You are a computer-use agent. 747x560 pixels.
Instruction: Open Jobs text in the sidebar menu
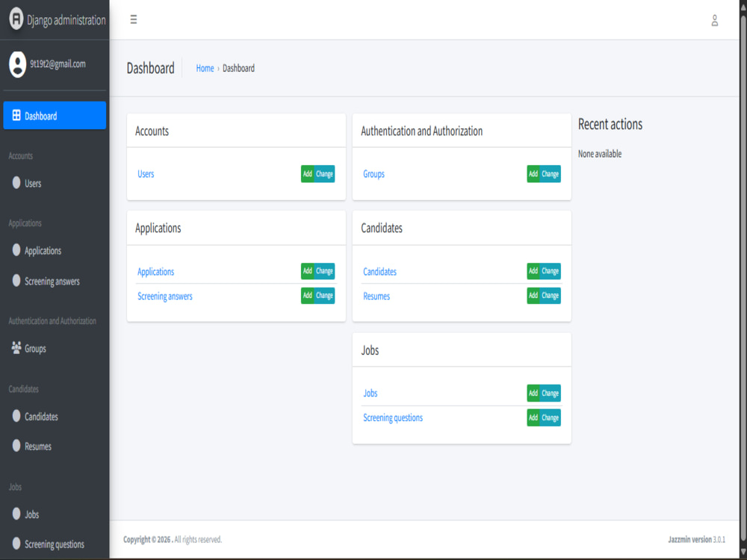(x=31, y=514)
